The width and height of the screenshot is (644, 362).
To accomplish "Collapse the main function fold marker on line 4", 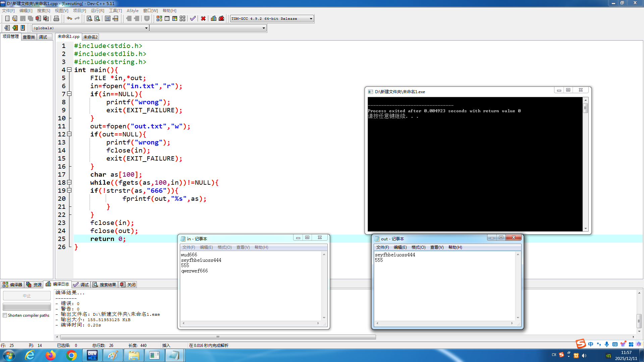I will coord(69,70).
